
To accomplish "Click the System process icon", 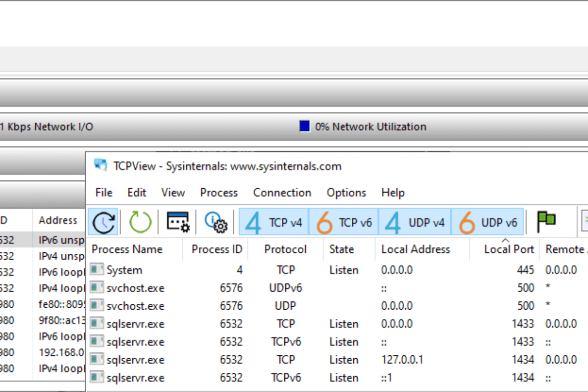I will pos(98,270).
